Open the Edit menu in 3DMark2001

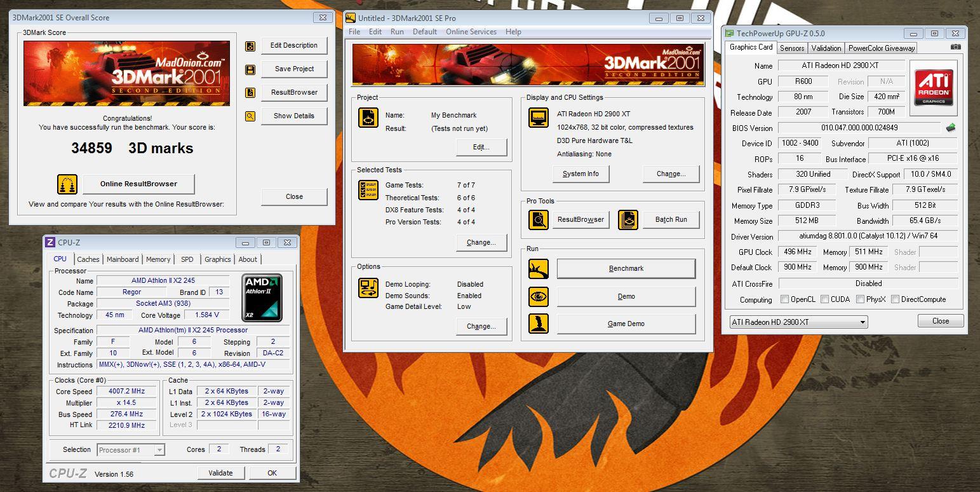coord(375,32)
